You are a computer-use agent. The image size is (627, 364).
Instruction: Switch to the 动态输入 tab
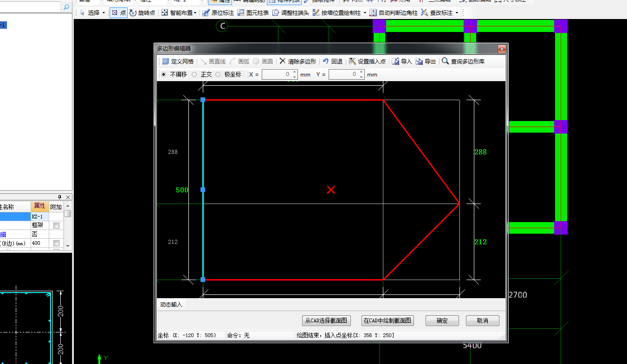171,305
